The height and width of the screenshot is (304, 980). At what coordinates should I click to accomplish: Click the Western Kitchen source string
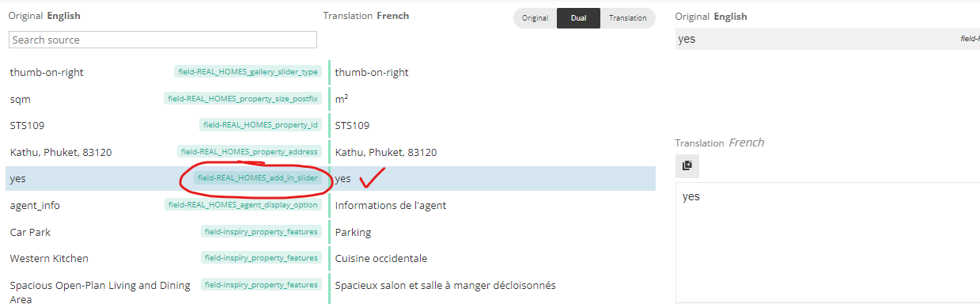pyautogui.click(x=49, y=258)
